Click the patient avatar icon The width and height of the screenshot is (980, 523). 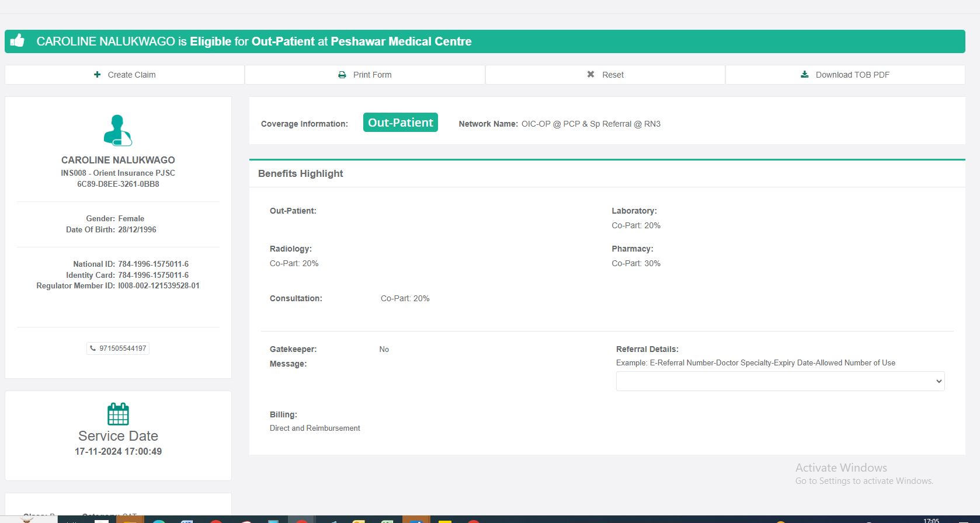pyautogui.click(x=118, y=130)
